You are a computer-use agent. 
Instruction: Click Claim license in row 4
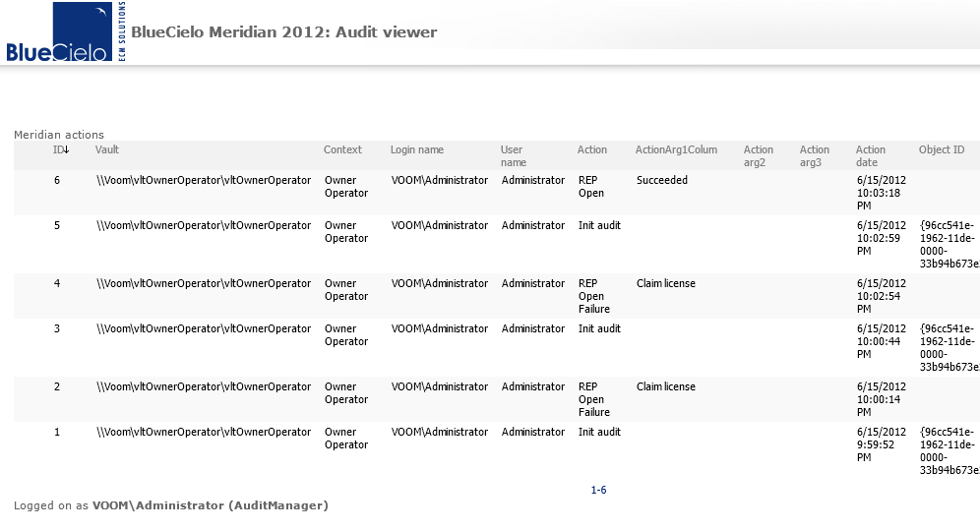665,283
